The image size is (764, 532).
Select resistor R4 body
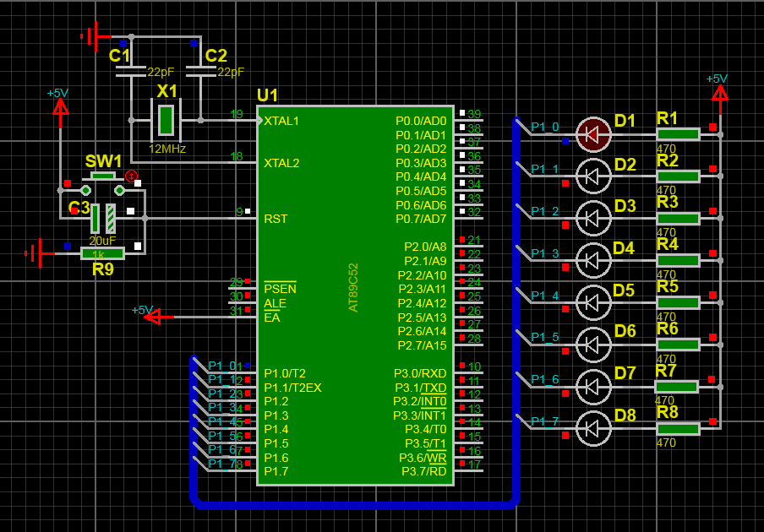679,260
